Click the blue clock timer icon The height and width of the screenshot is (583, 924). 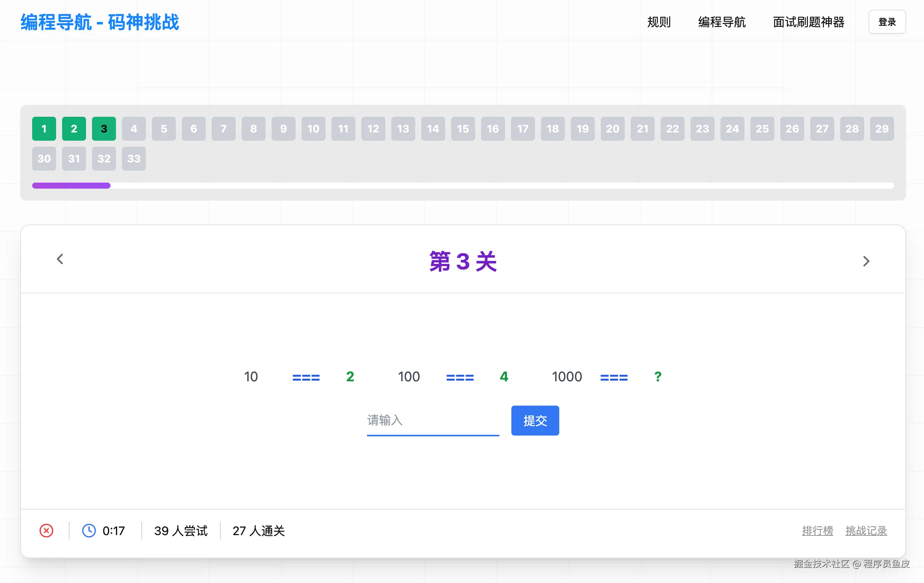click(x=89, y=531)
